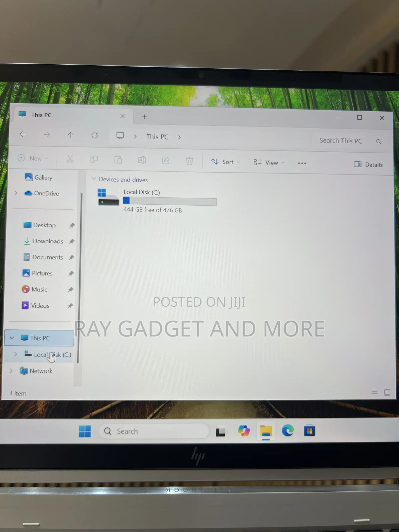Close the This PC tab

122,116
